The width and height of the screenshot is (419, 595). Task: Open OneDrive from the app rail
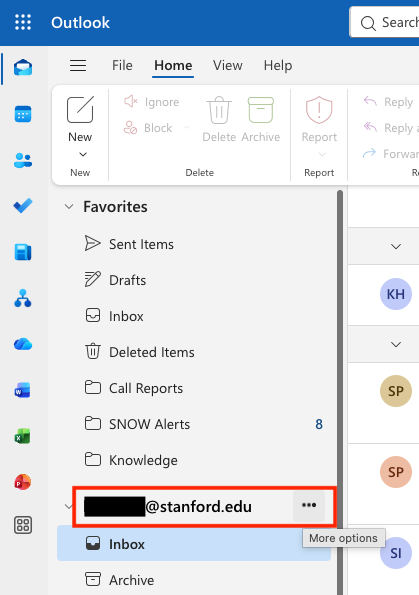(23, 344)
